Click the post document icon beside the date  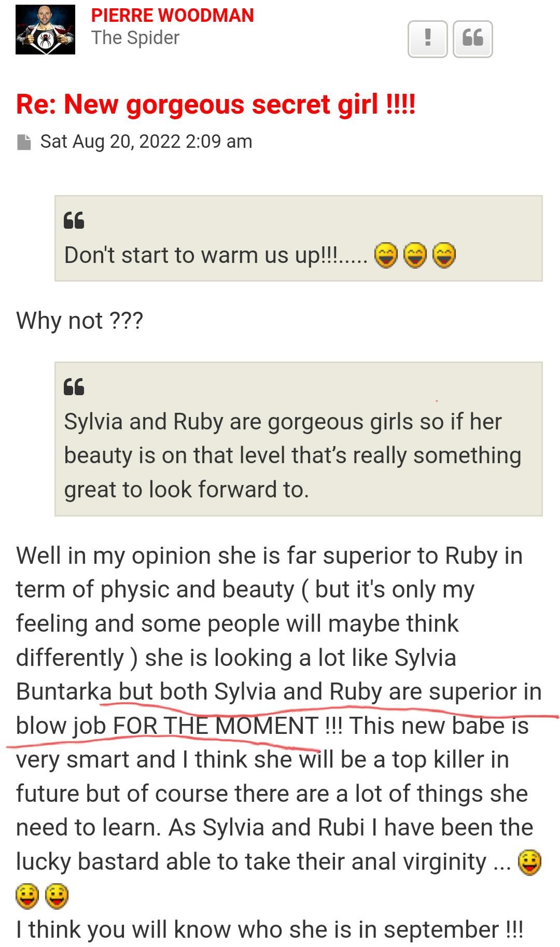point(24,142)
